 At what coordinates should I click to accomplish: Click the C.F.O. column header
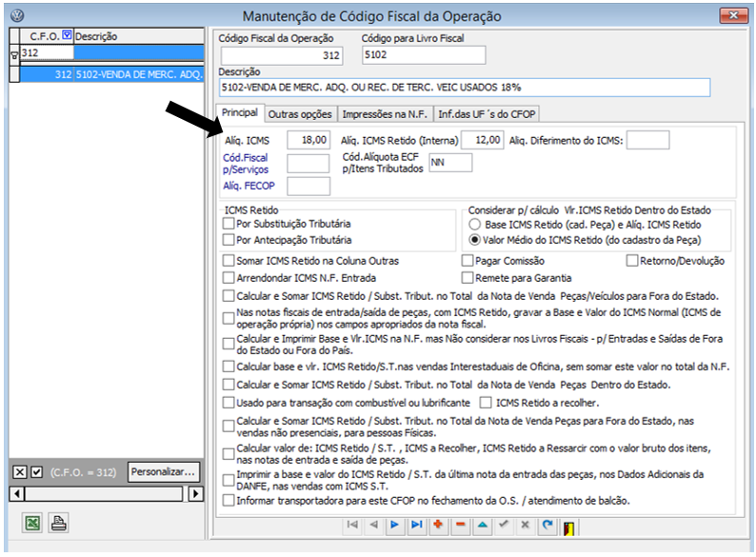47,35
